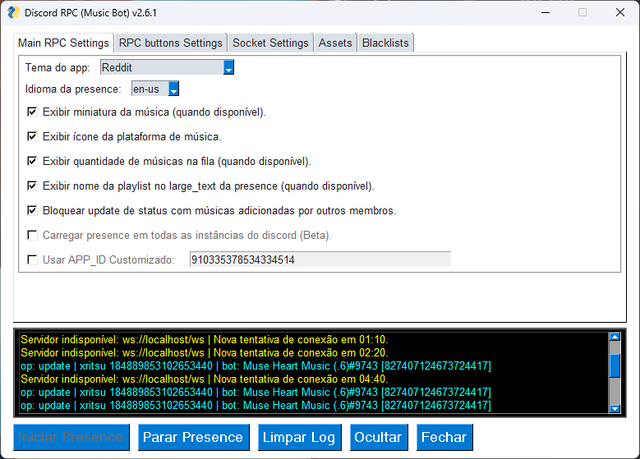Screen dimensions: 640x459
Task: Disable Exibir nome da playlist no large_text
Action: [x=32, y=186]
